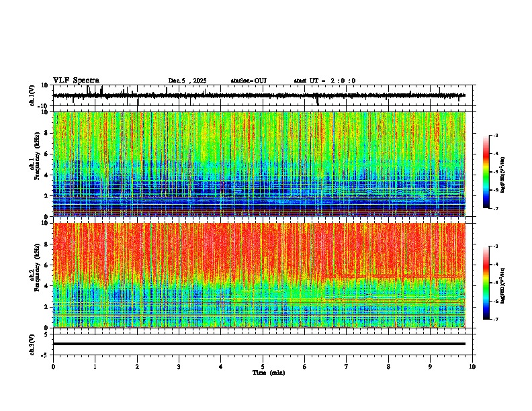Click the "-7" label on ch.2 color bar
This screenshot has width=532, height=411.
point(495,319)
